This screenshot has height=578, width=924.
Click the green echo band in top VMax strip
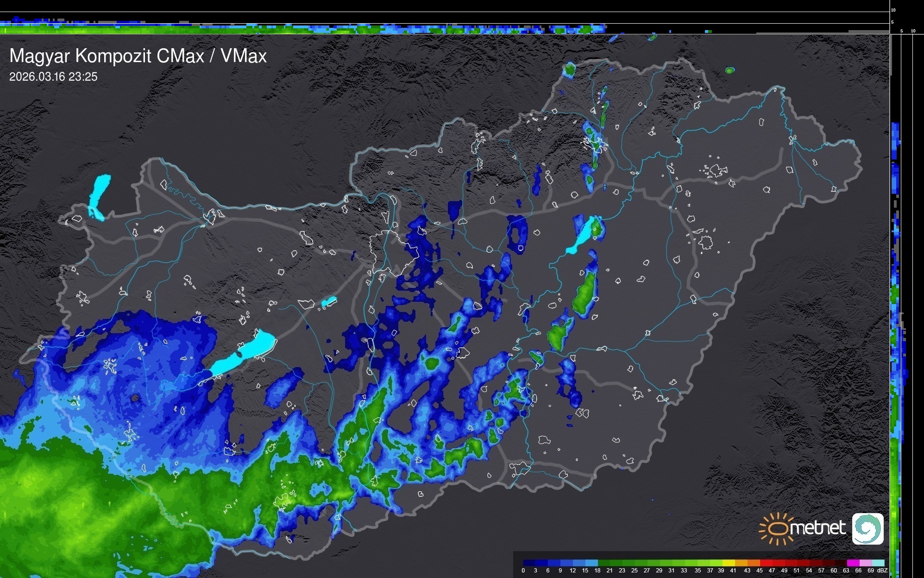click(x=139, y=30)
